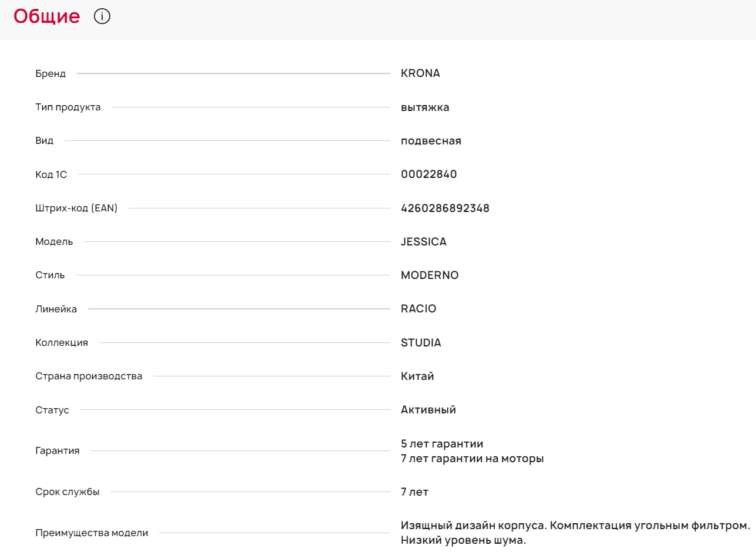Click the Модель label

(54, 242)
